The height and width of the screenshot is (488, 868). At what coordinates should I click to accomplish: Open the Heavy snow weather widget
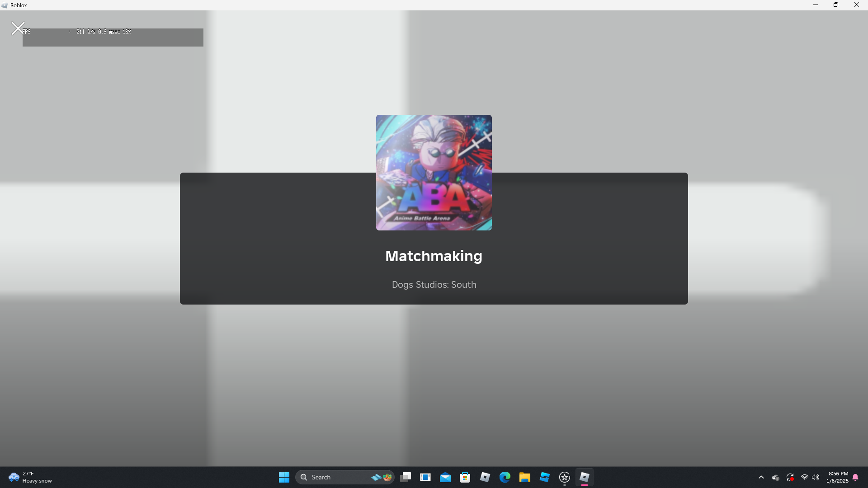click(x=30, y=477)
